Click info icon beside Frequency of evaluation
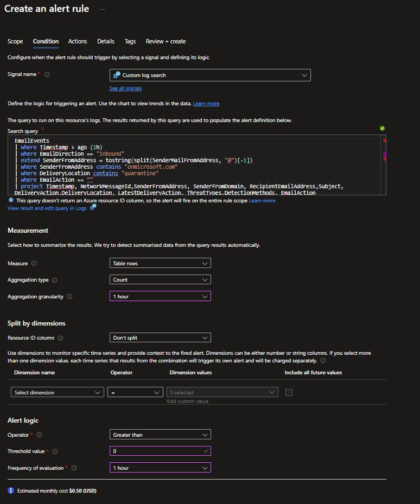The width and height of the screenshot is (420, 504). point(74,468)
